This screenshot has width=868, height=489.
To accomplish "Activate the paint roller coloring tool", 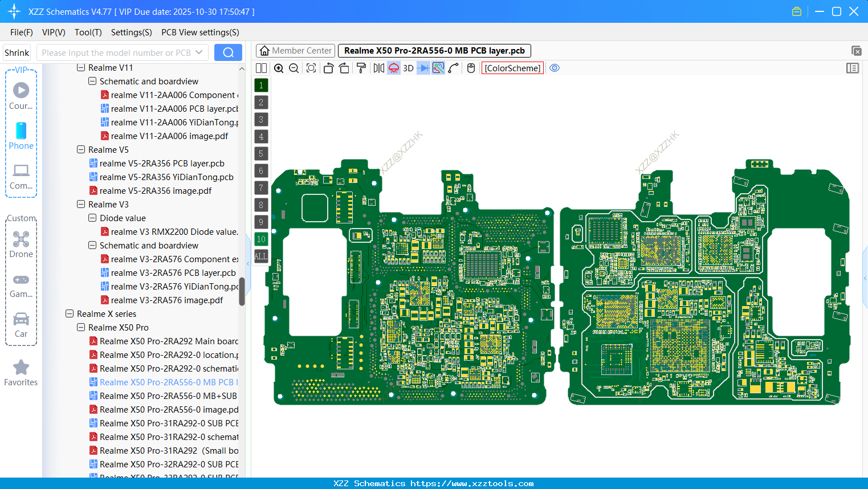I will coord(362,68).
